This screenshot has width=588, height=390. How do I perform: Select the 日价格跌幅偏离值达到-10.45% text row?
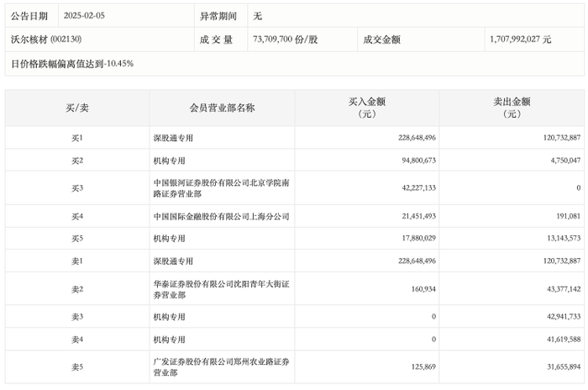point(72,64)
